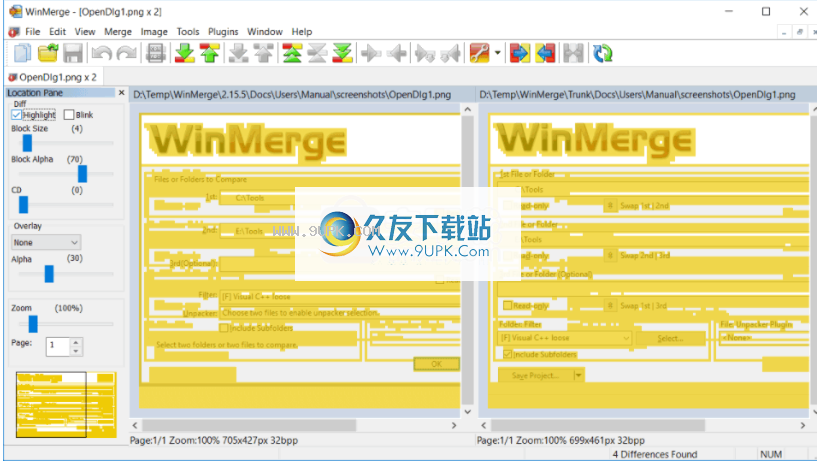This screenshot has height=468, width=817.
Task: Decrease the Page number spinner
Action: pyautogui.click(x=76, y=351)
